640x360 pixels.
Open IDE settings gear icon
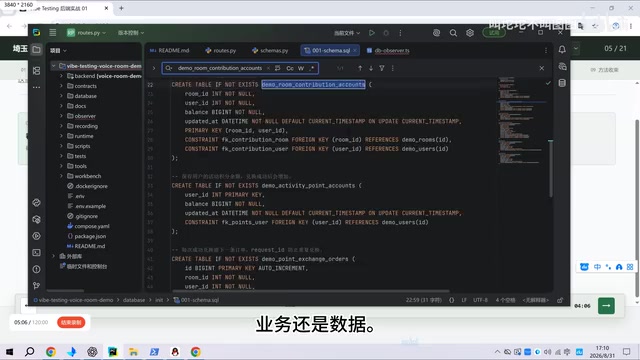(x=470, y=33)
